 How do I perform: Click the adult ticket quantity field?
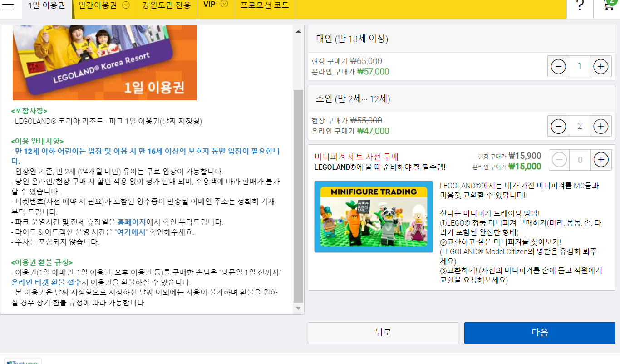click(x=579, y=66)
